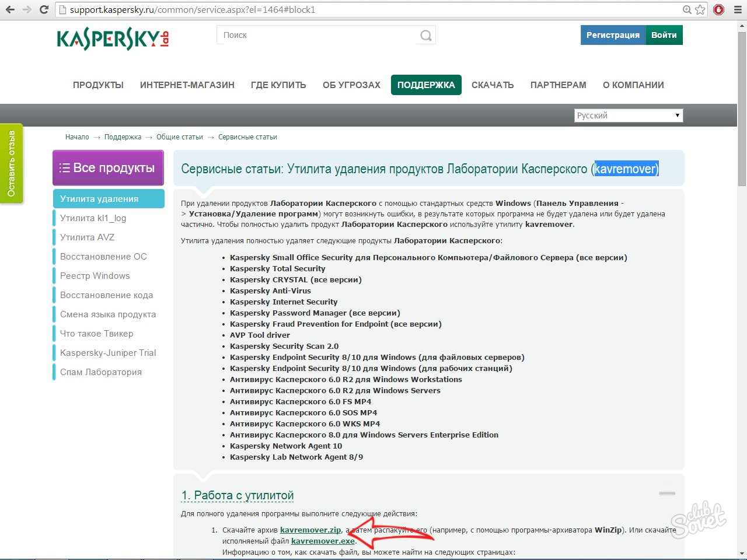This screenshot has width=747, height=560.
Task: Open Реестр Windows sidebar item
Action: click(95, 276)
